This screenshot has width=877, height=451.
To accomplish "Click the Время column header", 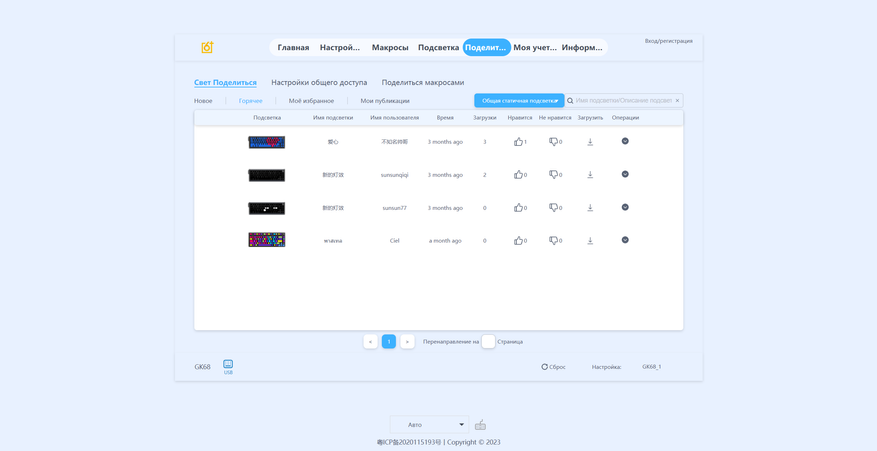I will (x=445, y=118).
